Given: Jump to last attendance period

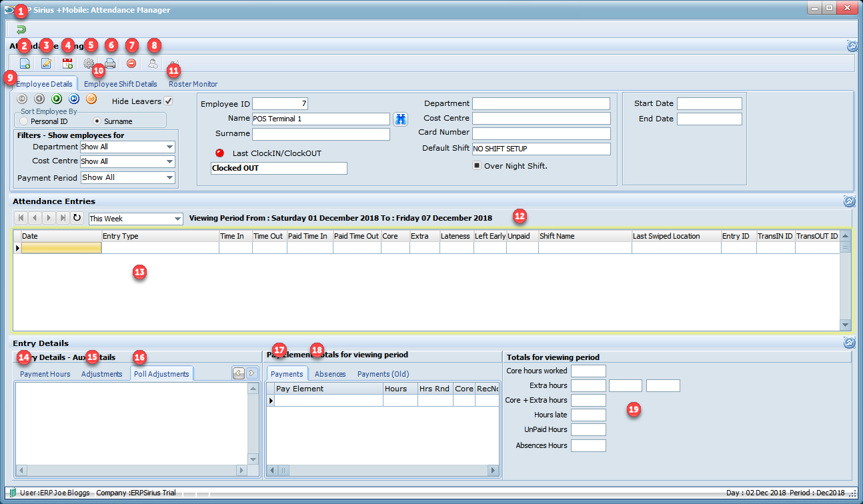Looking at the screenshot, I should tap(63, 218).
